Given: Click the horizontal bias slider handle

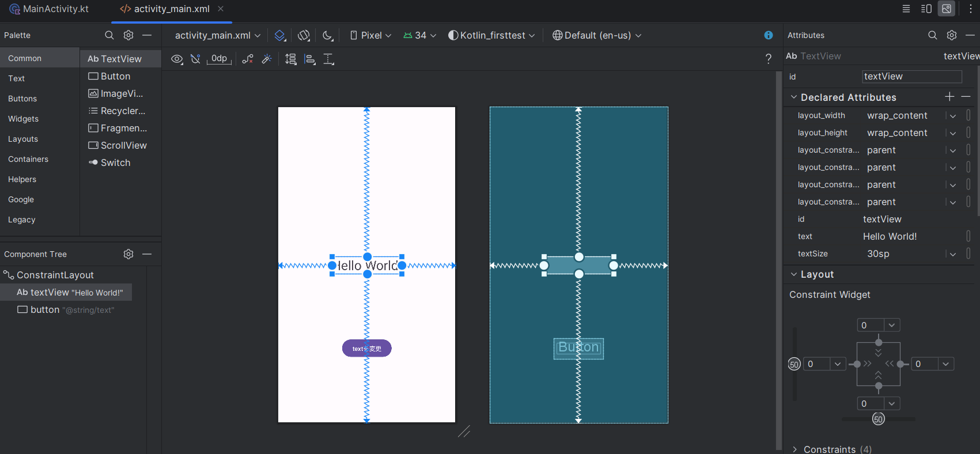Looking at the screenshot, I should pyautogui.click(x=878, y=419).
